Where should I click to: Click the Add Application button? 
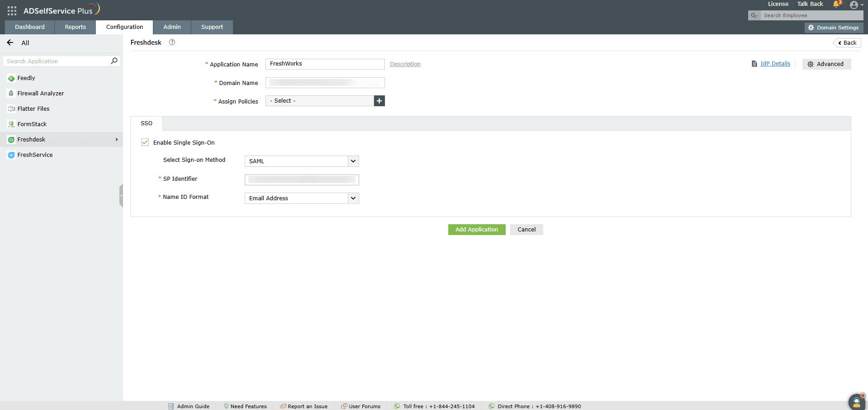[476, 229]
